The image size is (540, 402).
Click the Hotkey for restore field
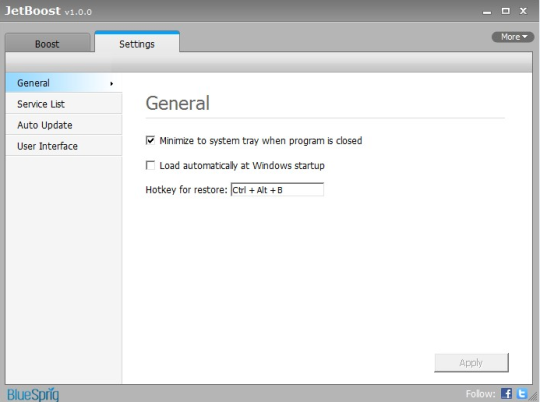277,189
